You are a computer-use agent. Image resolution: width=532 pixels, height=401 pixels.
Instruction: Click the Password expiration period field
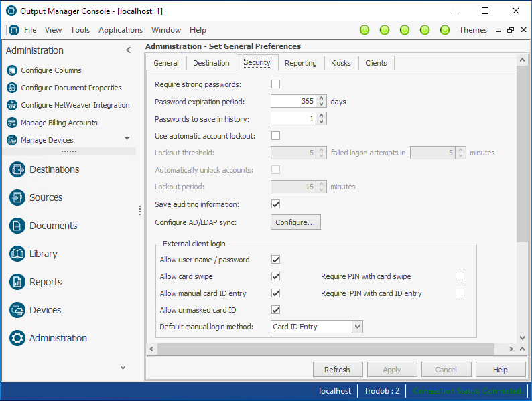point(293,101)
